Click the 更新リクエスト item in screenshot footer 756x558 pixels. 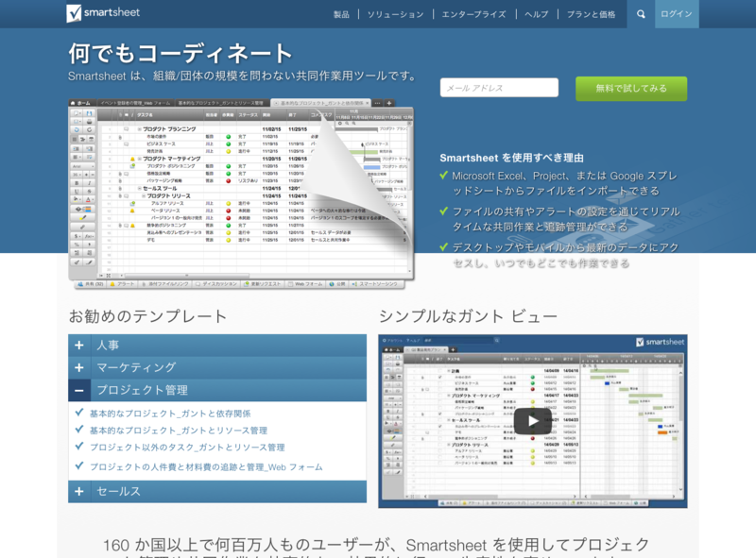pyautogui.click(x=263, y=284)
